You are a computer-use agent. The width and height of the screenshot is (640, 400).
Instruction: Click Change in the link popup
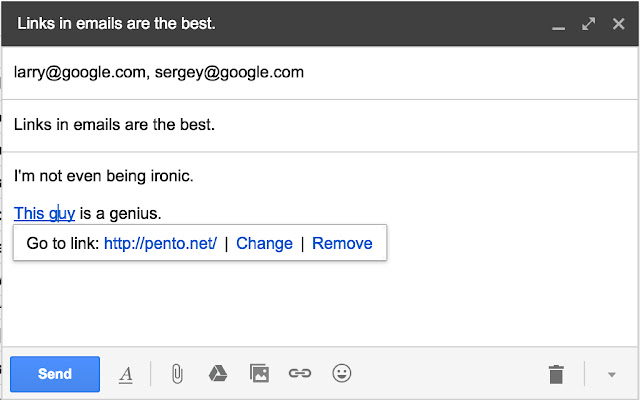264,243
